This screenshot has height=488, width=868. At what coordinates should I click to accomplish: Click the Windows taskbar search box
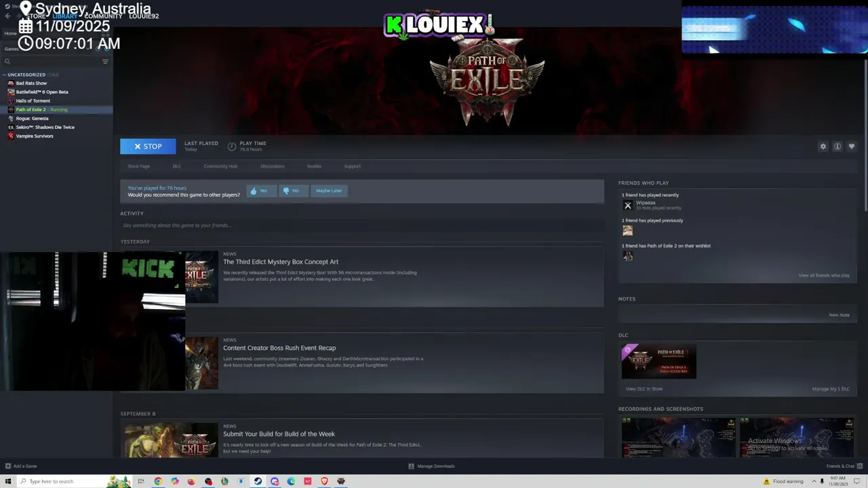(73, 481)
